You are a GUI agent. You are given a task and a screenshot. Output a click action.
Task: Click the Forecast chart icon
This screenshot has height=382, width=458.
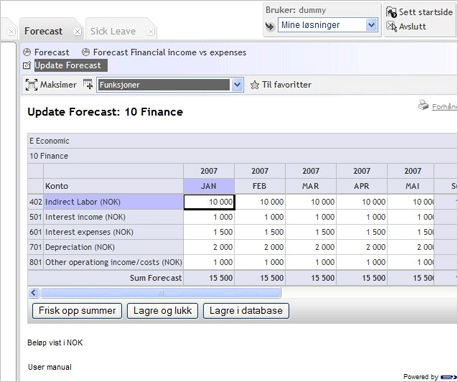[x=27, y=52]
